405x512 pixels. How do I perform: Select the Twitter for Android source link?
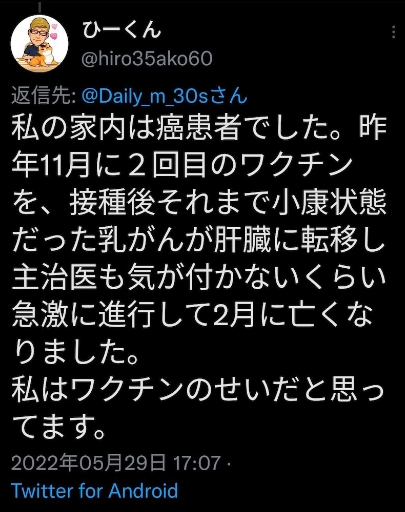(x=95, y=491)
